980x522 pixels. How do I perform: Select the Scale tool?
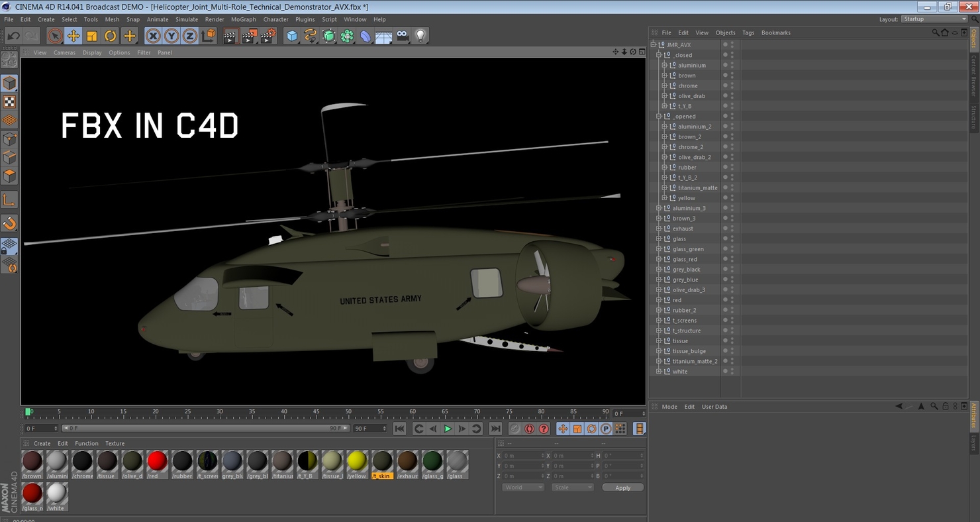[x=93, y=36]
